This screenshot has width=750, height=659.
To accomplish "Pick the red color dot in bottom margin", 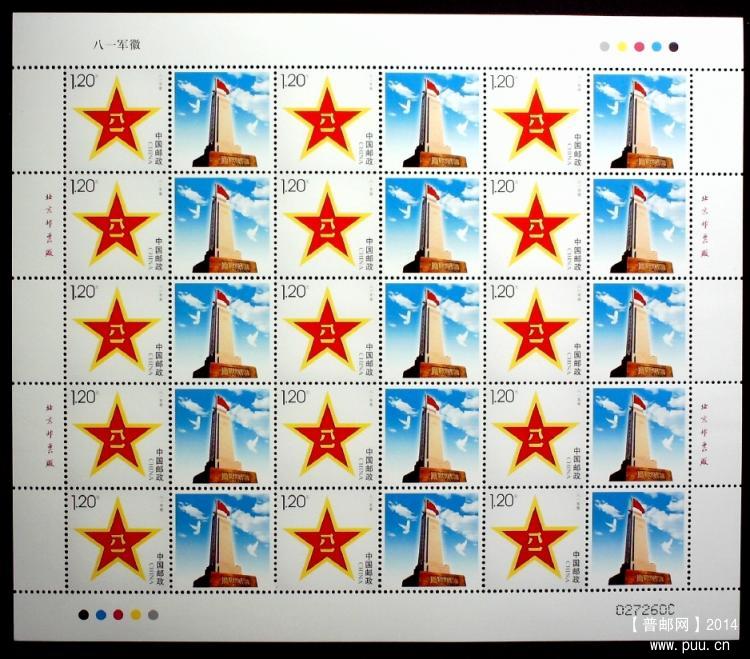I will [x=118, y=614].
